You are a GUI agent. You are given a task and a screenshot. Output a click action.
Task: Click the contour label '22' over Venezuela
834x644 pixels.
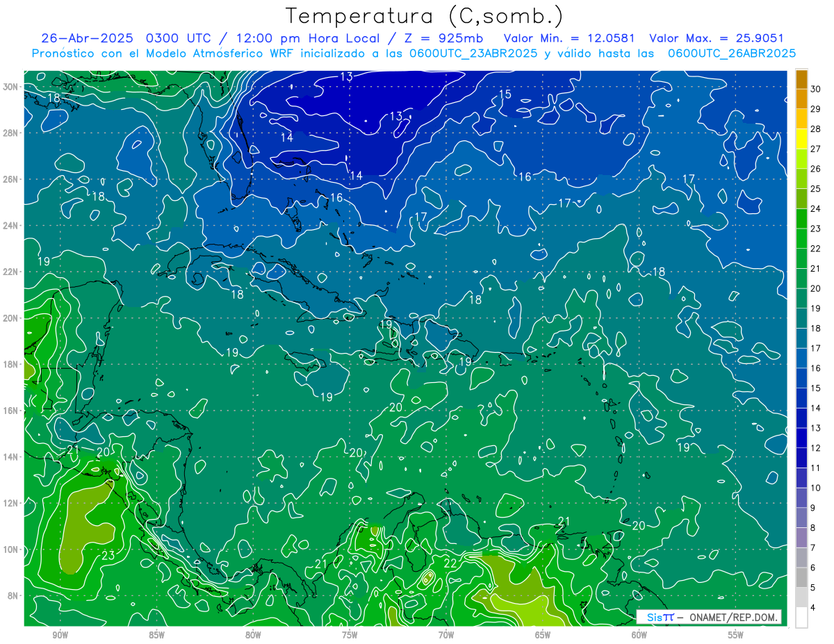pos(450,563)
